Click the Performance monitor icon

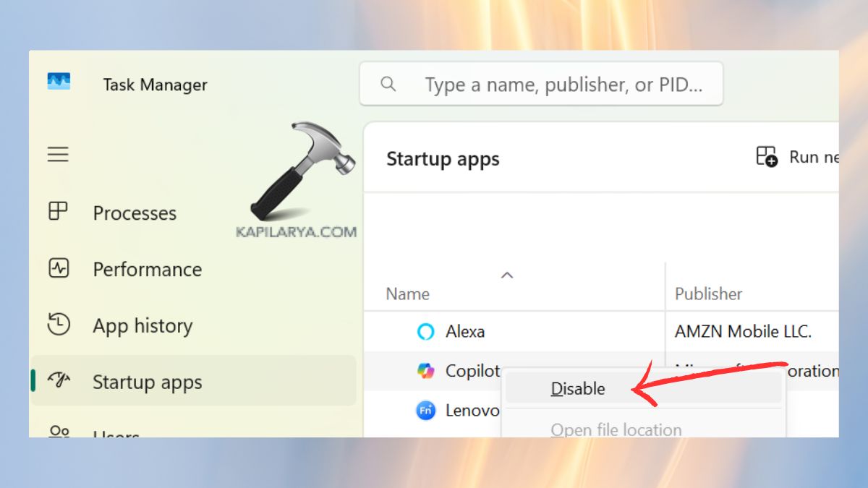(58, 268)
